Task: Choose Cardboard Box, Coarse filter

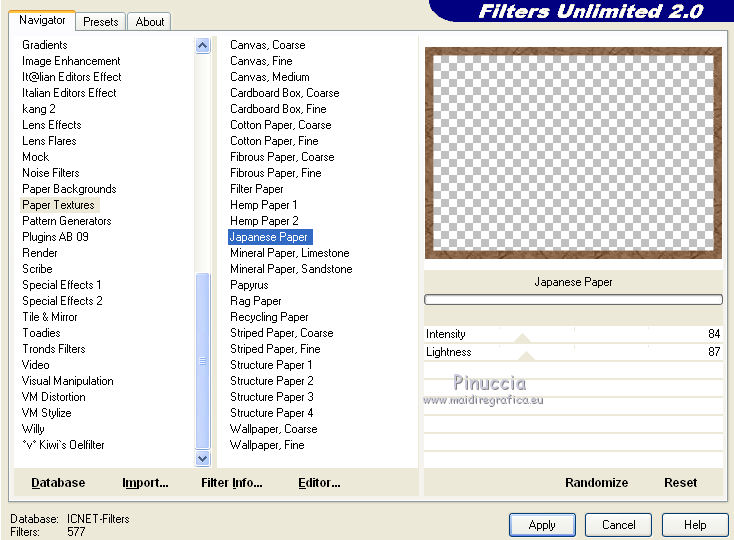Action: click(x=285, y=93)
